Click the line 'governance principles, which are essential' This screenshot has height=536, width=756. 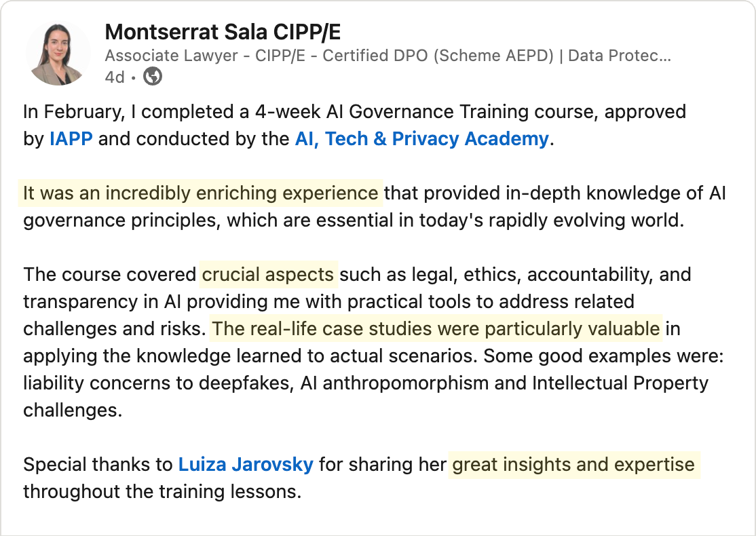[x=354, y=221]
